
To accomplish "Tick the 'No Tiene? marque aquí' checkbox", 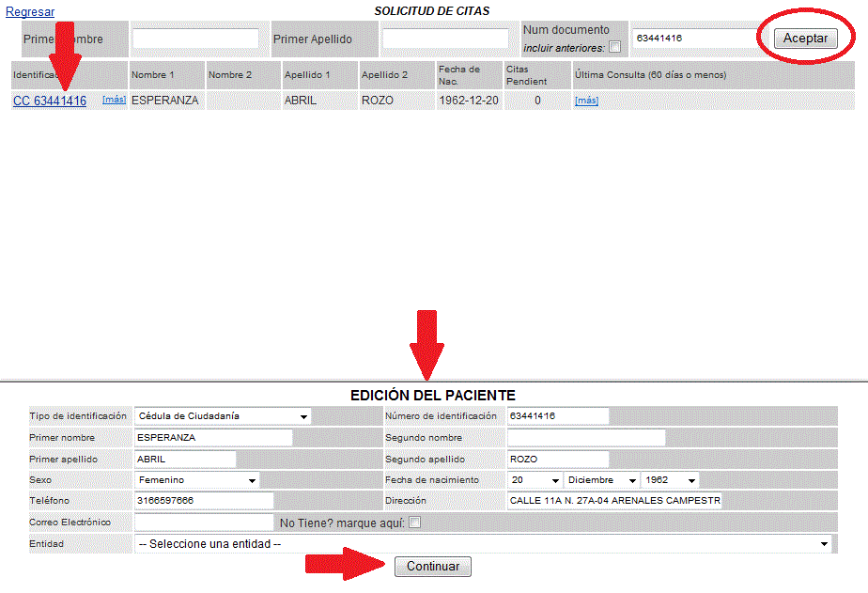I will 414,523.
